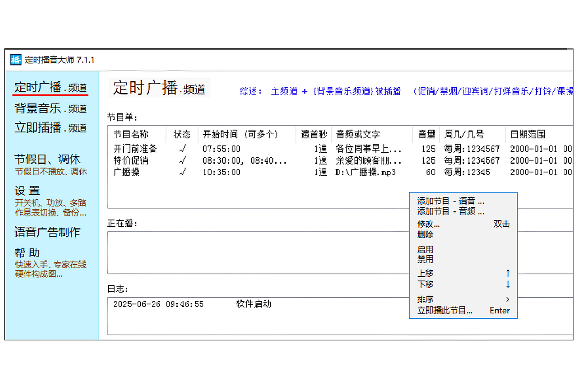Click 启用 in the context menu
The image size is (578, 392).
[425, 249]
